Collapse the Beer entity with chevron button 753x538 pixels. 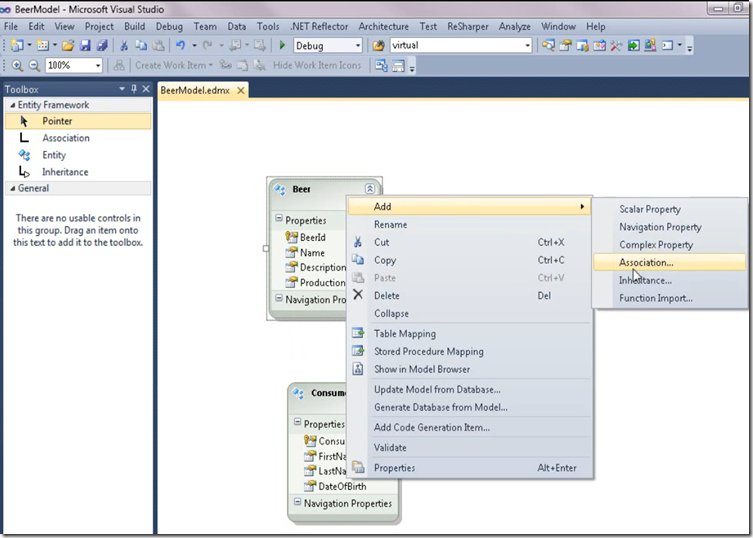coord(369,189)
